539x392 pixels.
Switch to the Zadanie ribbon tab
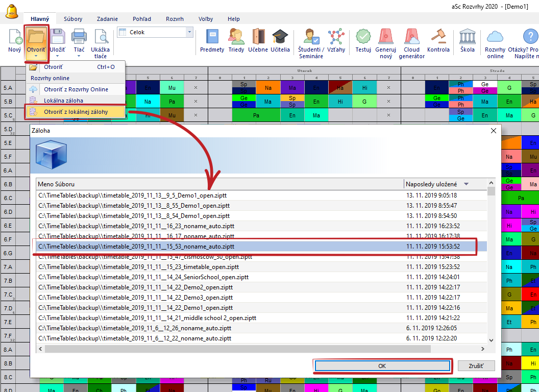point(106,19)
